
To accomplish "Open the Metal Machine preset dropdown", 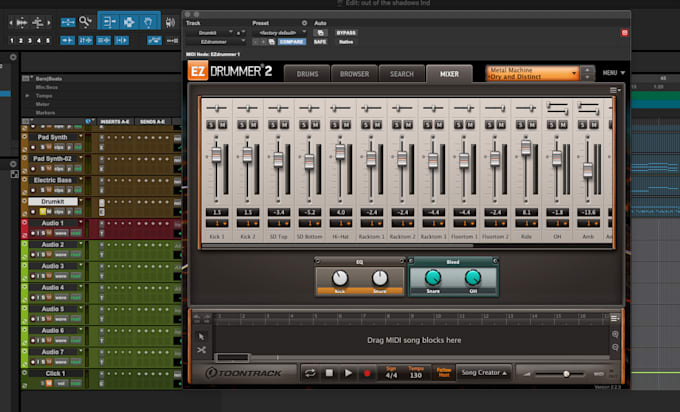I will pyautogui.click(x=533, y=73).
